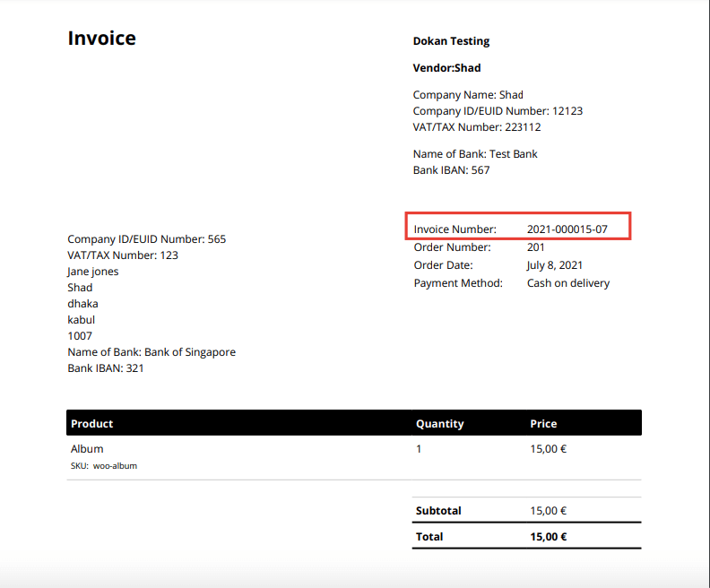Select VAT/TAX Number: 223112
710x588 pixels.
(x=477, y=127)
